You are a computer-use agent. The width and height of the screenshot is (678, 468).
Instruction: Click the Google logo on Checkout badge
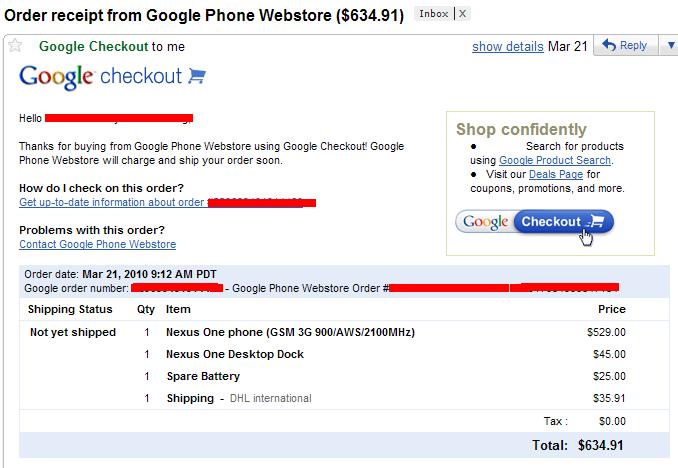485,222
